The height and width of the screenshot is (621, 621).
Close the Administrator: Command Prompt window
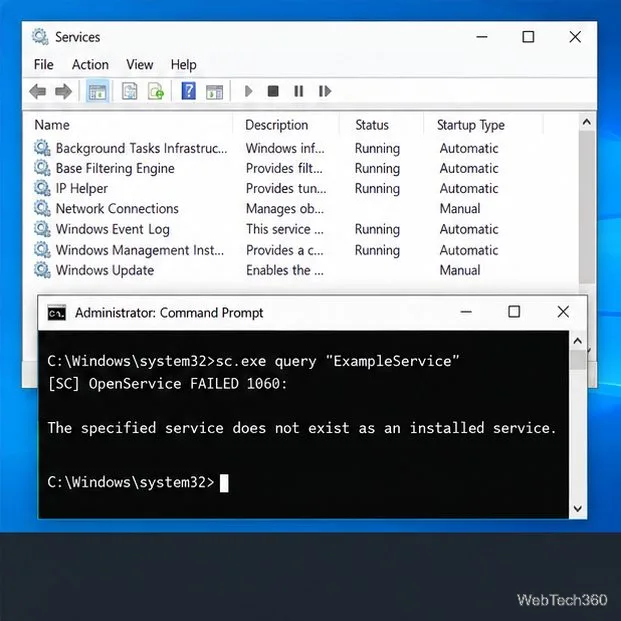pos(563,312)
